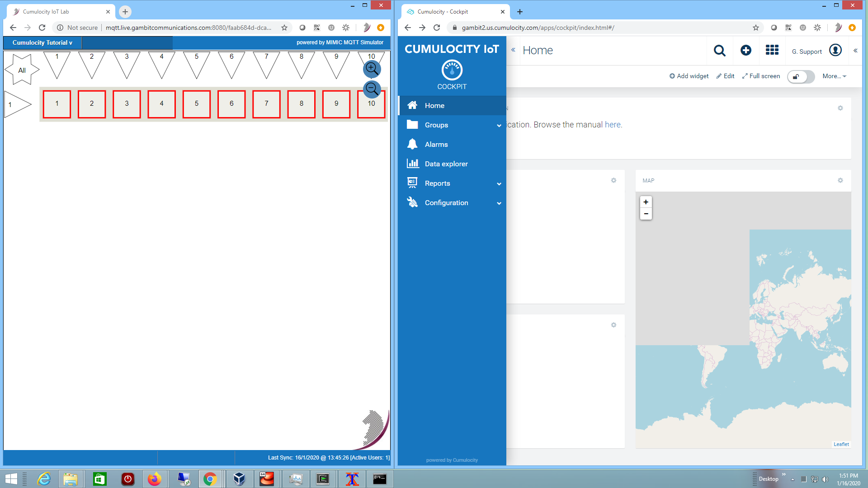Image resolution: width=868 pixels, height=488 pixels.
Task: Open the Data explorer navigation item
Action: pyautogui.click(x=452, y=164)
